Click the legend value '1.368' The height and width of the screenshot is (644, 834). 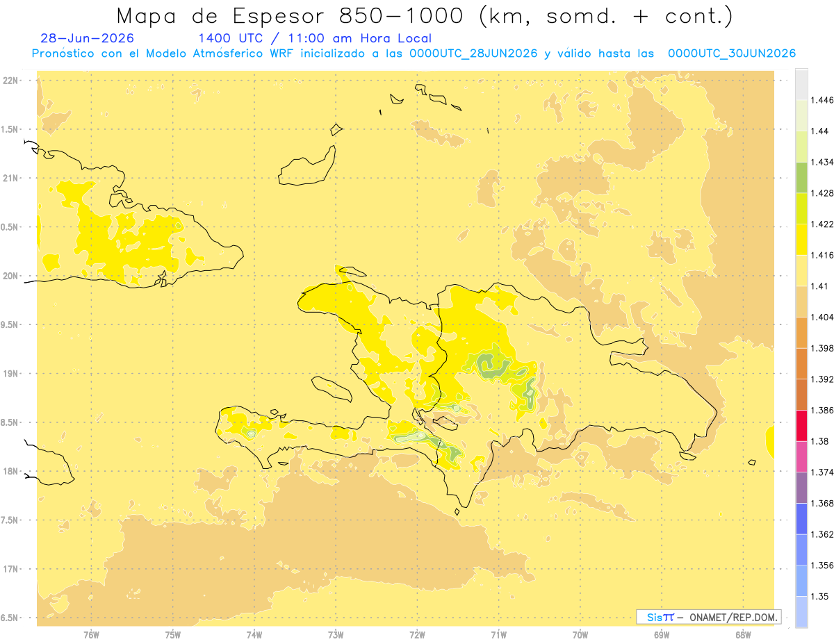pos(822,503)
